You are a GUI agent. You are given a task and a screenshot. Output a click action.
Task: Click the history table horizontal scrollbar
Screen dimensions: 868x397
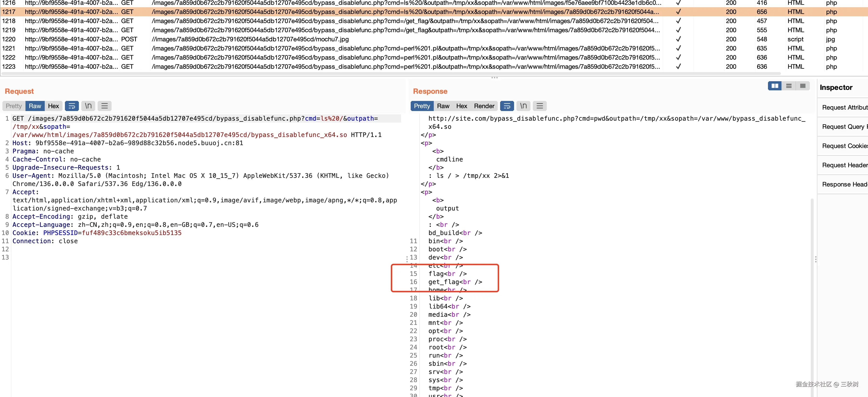coord(391,73)
